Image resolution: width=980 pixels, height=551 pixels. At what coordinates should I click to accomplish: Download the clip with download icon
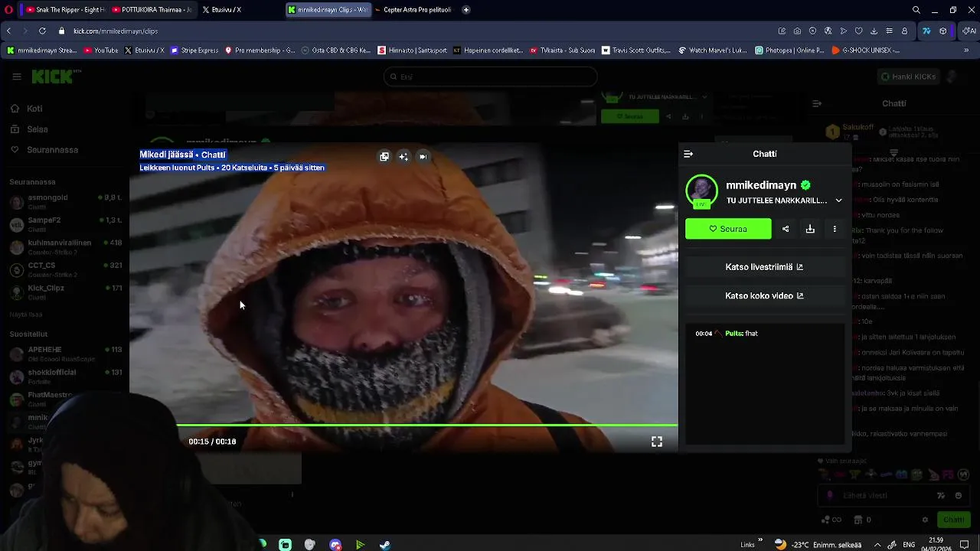coord(810,229)
